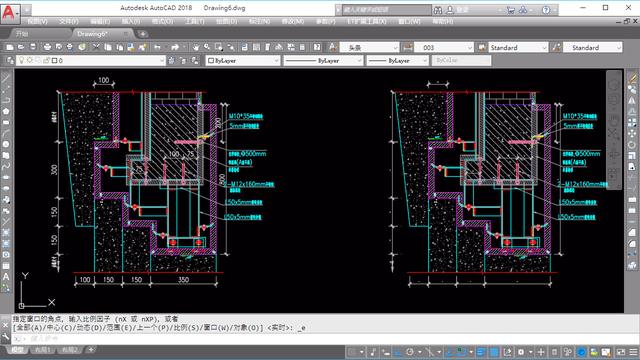Open the 工具(T) menu
This screenshot has width=640, height=360.
[195, 21]
